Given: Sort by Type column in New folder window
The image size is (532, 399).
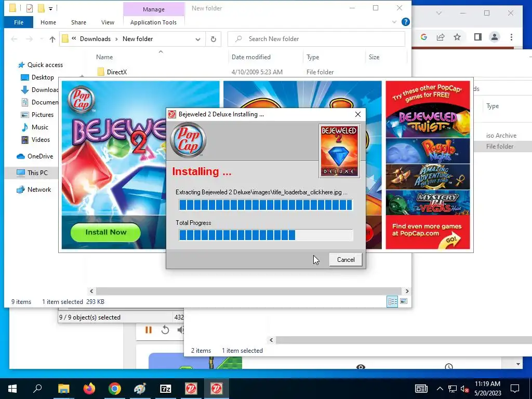Looking at the screenshot, I should 312,57.
